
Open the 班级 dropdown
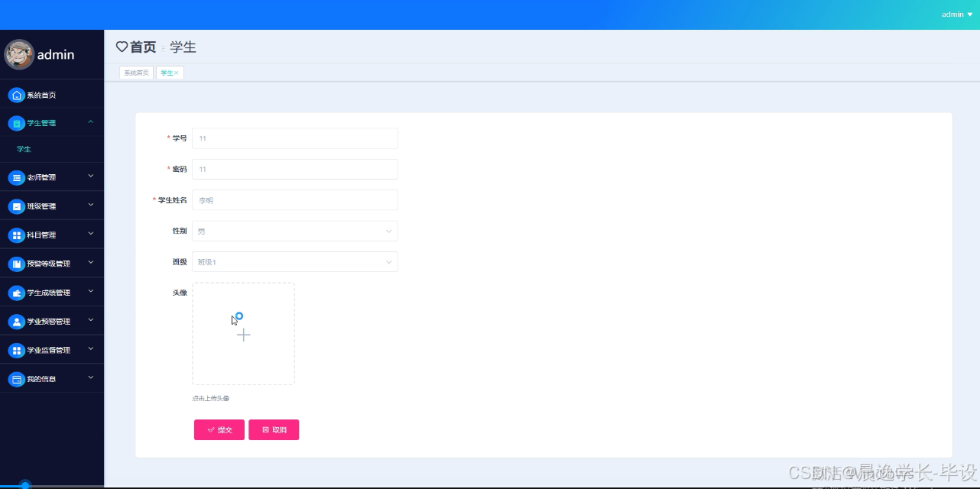(x=295, y=262)
